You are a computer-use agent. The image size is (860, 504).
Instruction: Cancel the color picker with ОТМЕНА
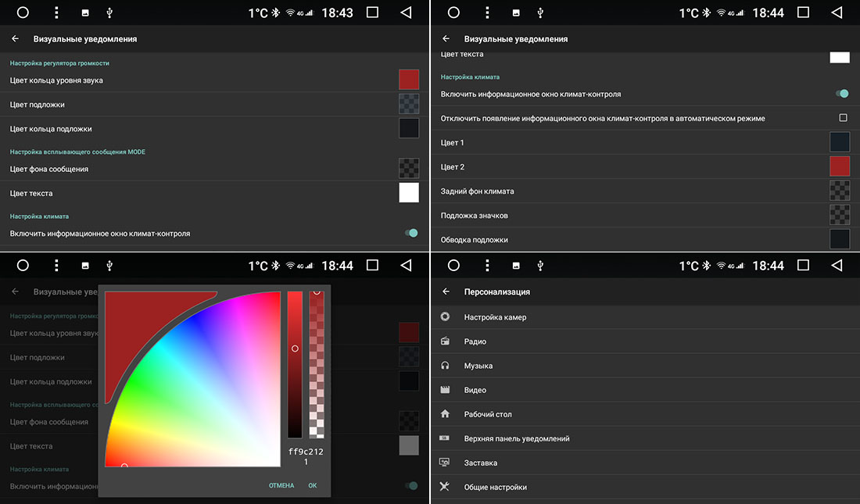(x=281, y=485)
